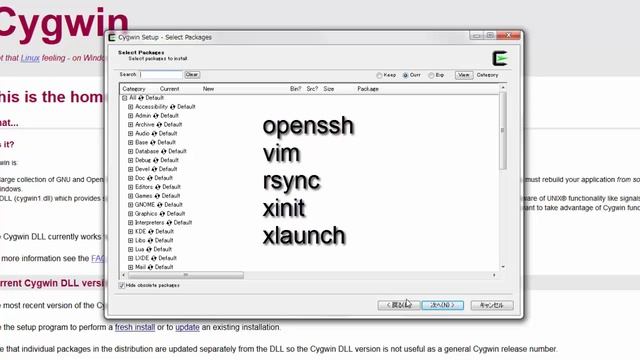
Task: Expand the Editors category node
Action: click(x=131, y=187)
